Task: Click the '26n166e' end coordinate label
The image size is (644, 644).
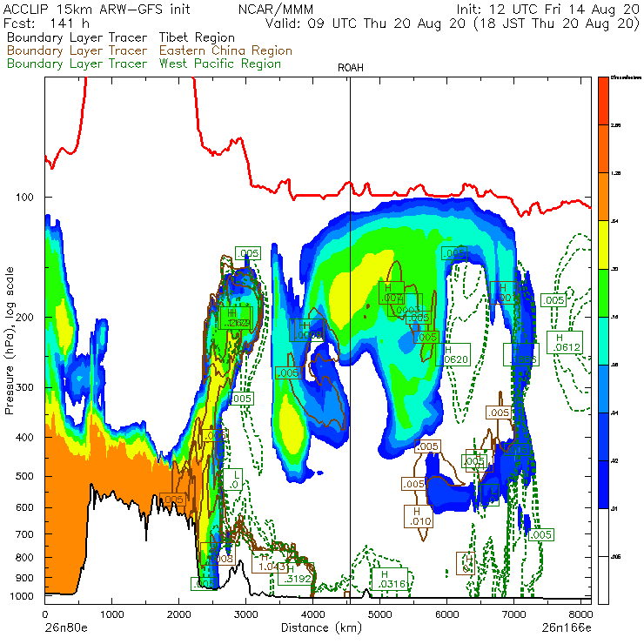Action: pos(567,628)
